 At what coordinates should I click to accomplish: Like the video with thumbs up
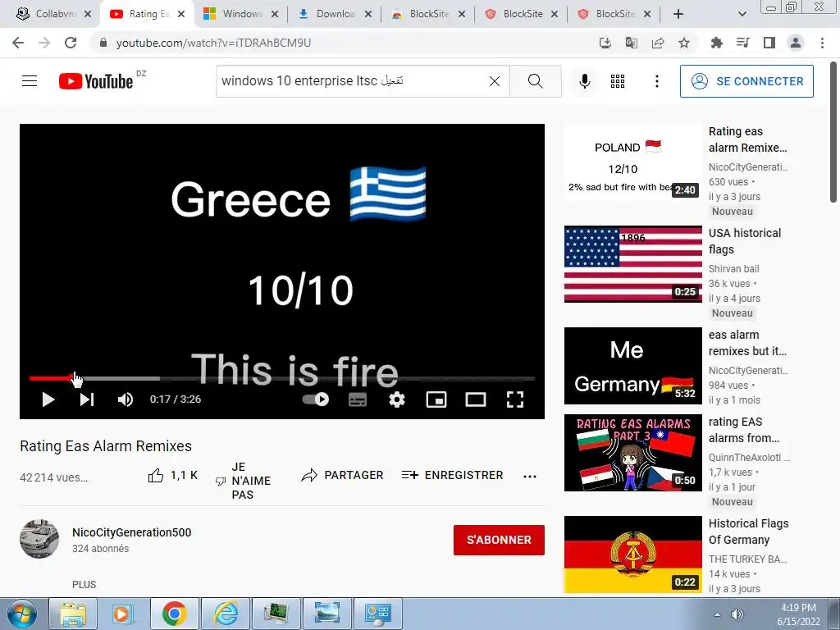172,475
